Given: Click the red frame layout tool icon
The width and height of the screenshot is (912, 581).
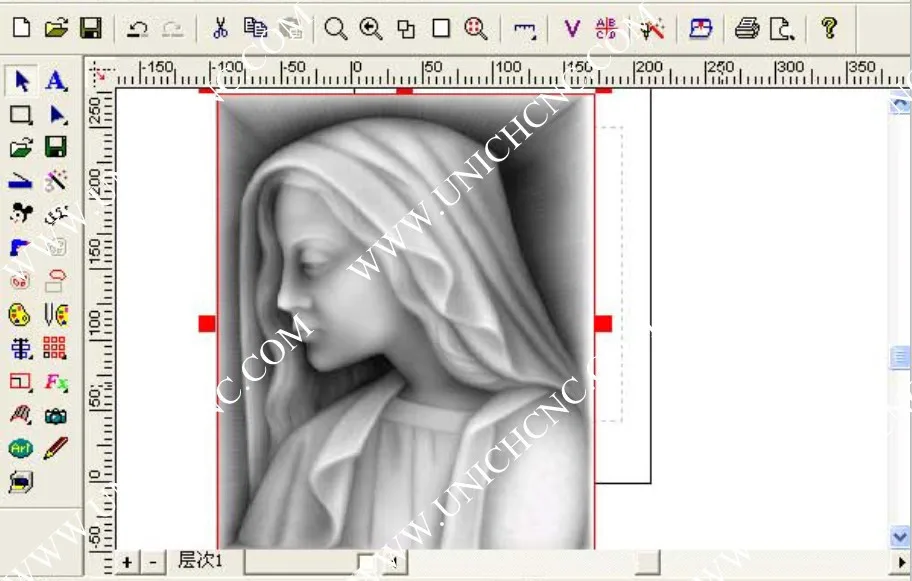Looking at the screenshot, I should point(20,382).
